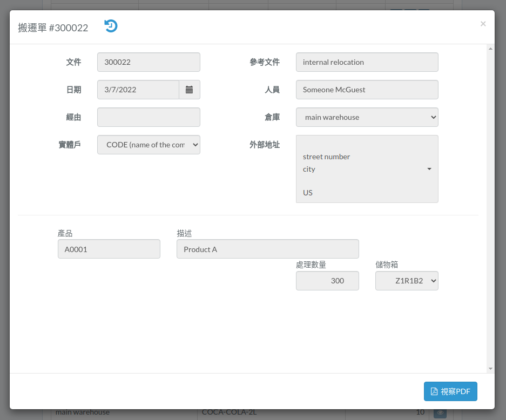This screenshot has height=420, width=506.
Task: Click the 文件 field showing 300022
Action: tap(149, 62)
